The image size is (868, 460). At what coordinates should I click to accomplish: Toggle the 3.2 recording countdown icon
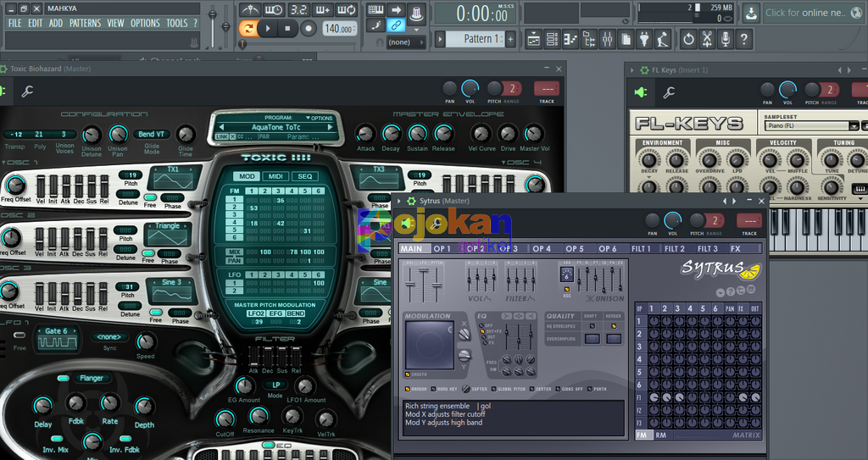(x=298, y=9)
